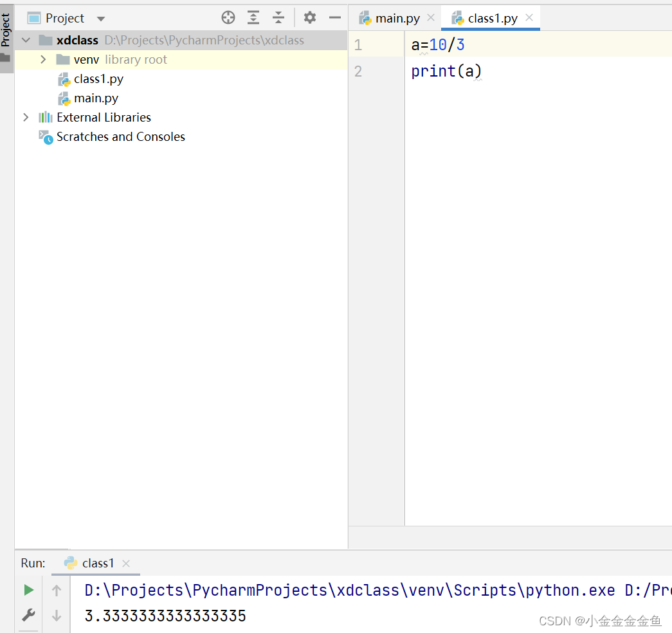This screenshot has width=672, height=633.
Task: Expand the External Libraries node
Action: (x=26, y=117)
